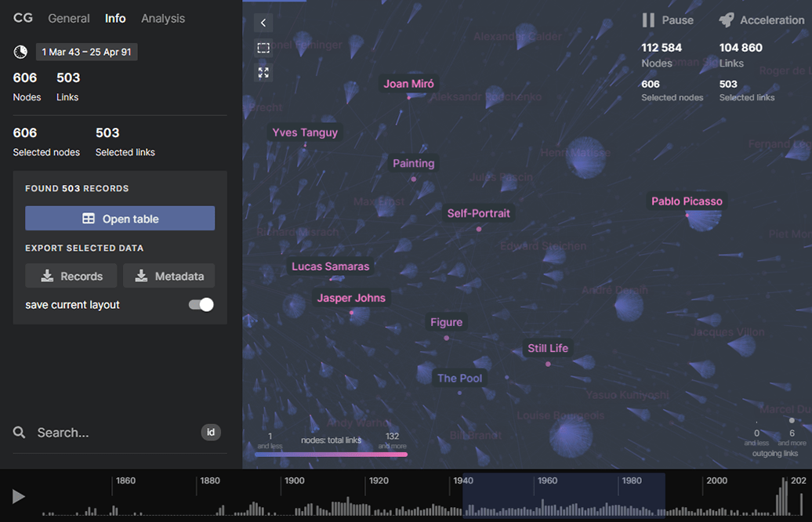This screenshot has height=522, width=812.
Task: Download Metadata of selected data
Action: coord(169,276)
